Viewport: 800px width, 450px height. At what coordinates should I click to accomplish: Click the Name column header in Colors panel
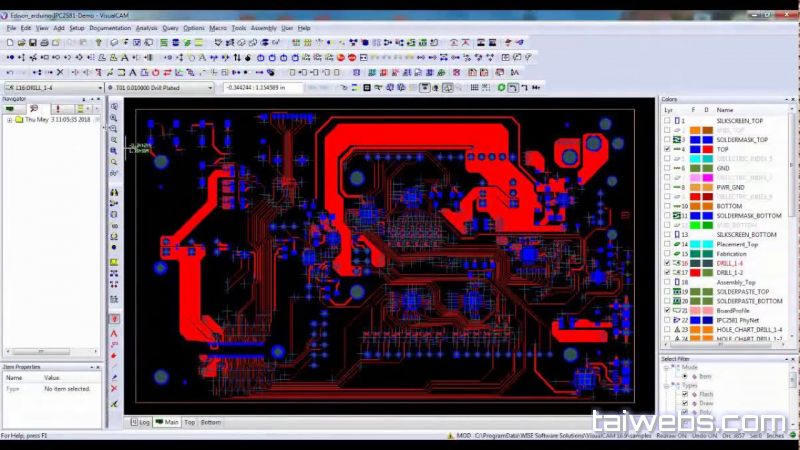click(x=725, y=110)
